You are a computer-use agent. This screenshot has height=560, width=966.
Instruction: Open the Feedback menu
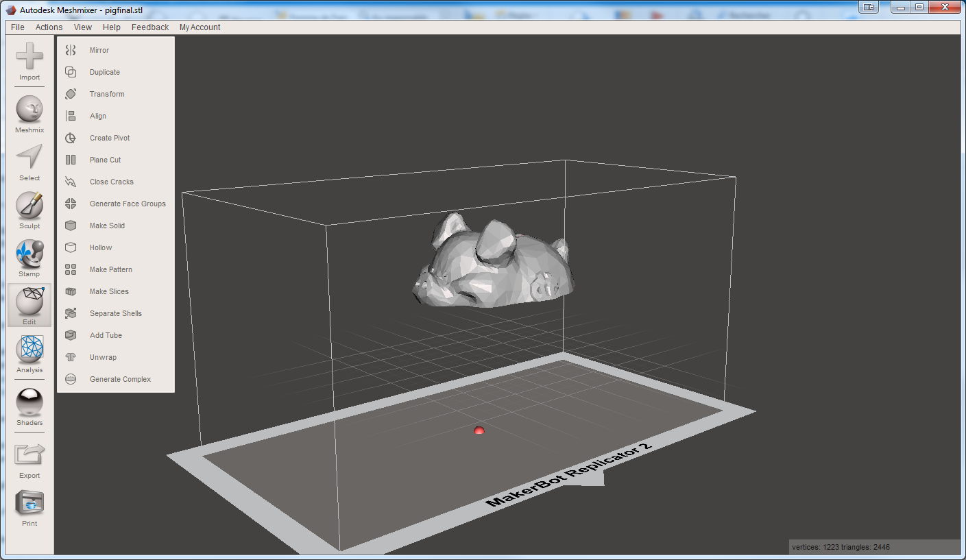pyautogui.click(x=150, y=27)
